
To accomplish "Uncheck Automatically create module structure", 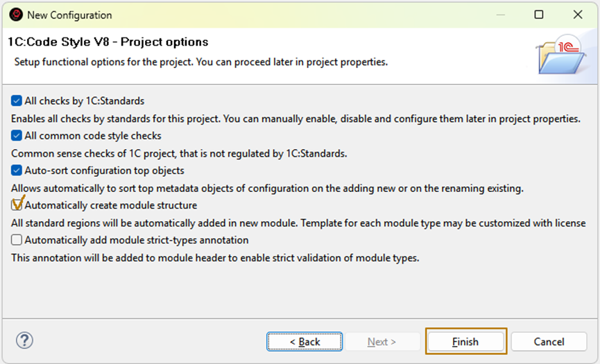I will tap(17, 205).
